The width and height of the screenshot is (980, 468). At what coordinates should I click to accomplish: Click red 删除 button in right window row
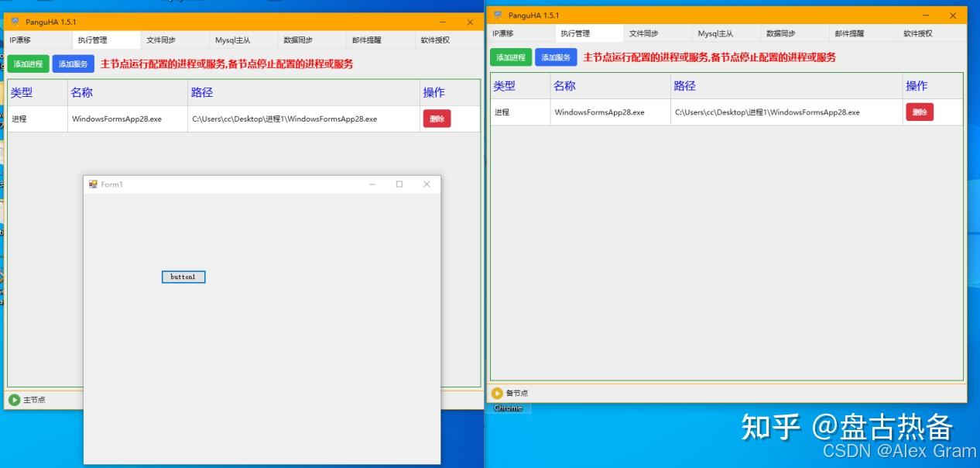[x=920, y=112]
